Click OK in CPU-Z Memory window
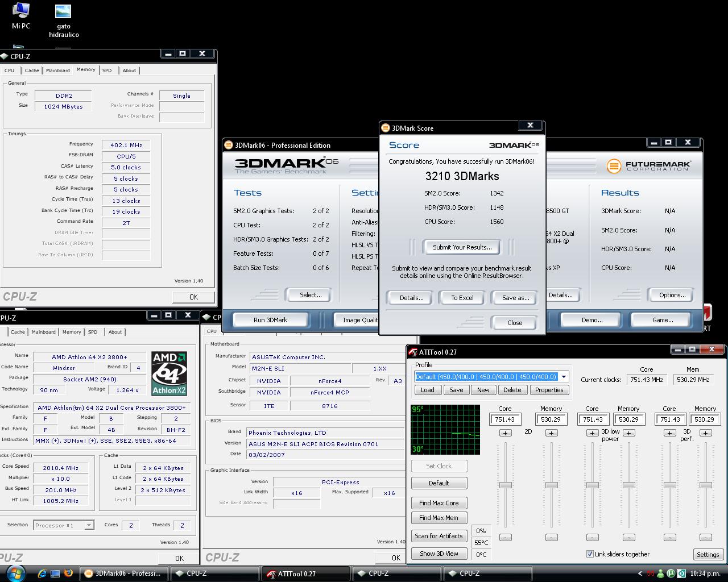This screenshot has width=728, height=582. 193,297
